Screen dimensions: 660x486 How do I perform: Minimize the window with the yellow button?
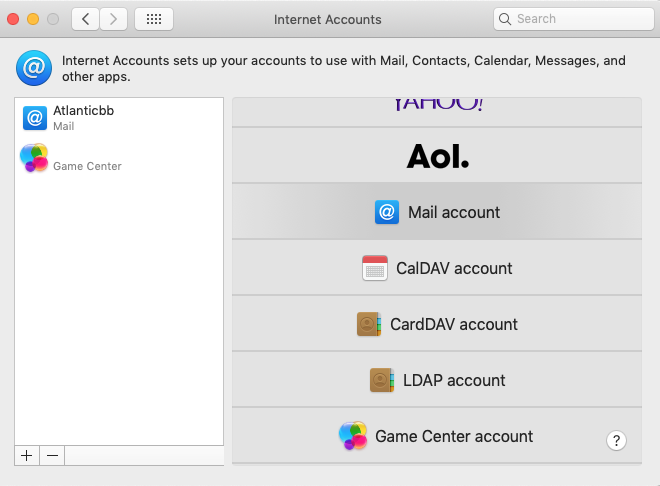pyautogui.click(x=33, y=19)
